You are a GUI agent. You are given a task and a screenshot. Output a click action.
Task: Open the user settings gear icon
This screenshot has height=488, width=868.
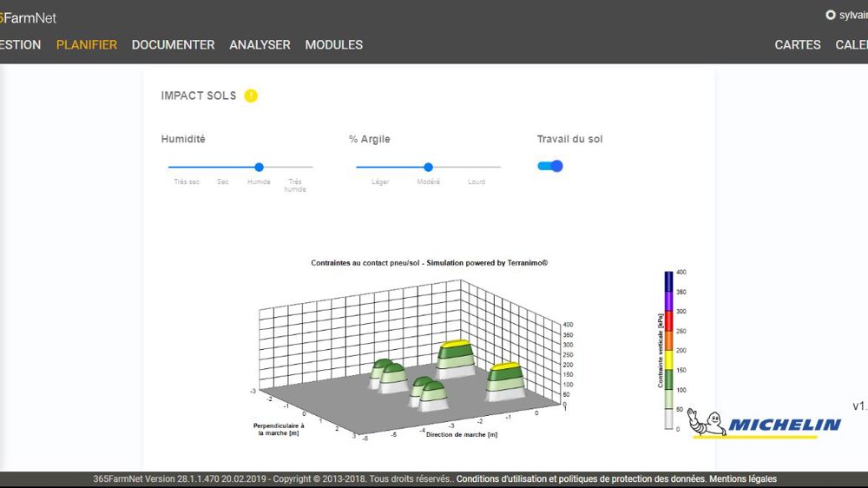click(x=831, y=16)
